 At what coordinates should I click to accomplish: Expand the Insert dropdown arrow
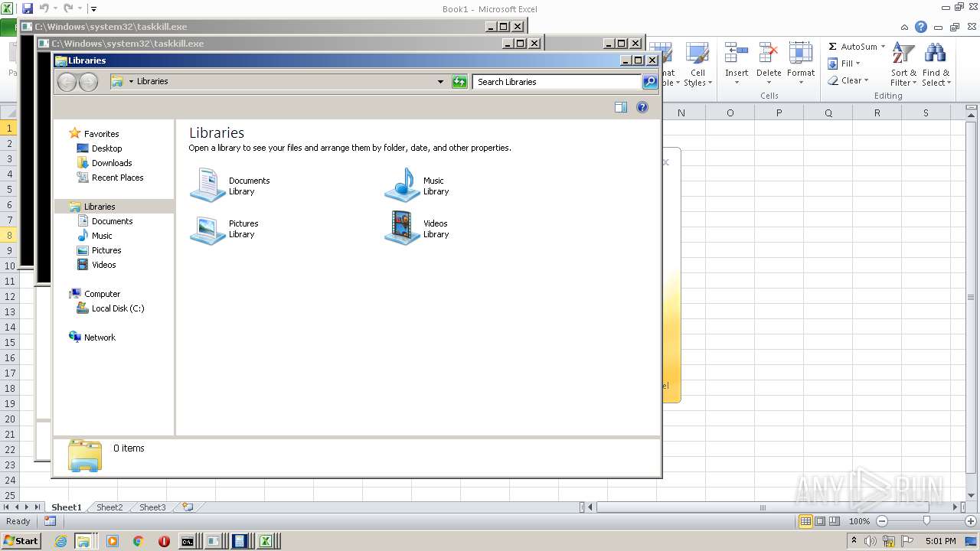tap(737, 83)
